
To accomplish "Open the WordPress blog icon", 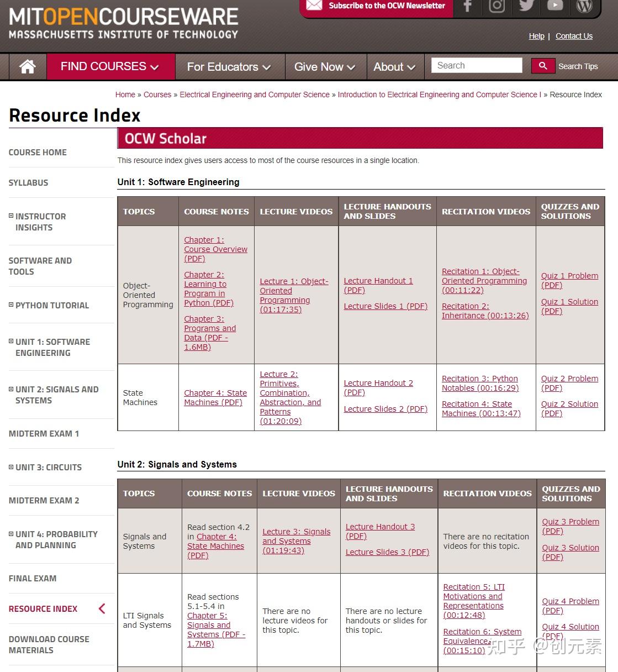I will tap(584, 6).
